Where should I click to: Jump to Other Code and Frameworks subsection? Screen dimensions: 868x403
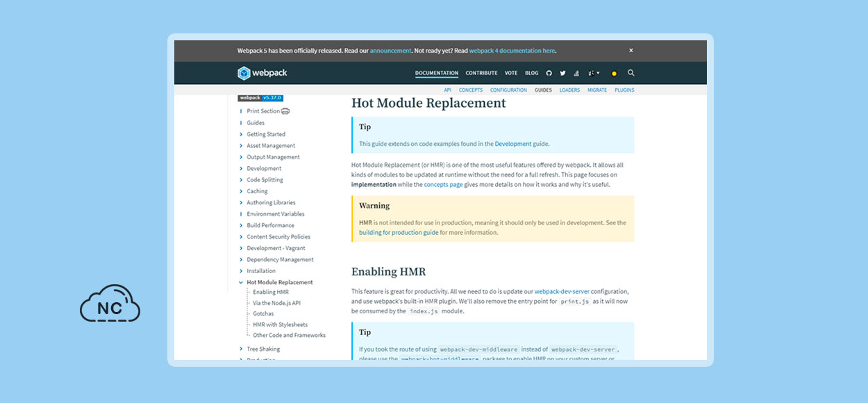tap(289, 335)
